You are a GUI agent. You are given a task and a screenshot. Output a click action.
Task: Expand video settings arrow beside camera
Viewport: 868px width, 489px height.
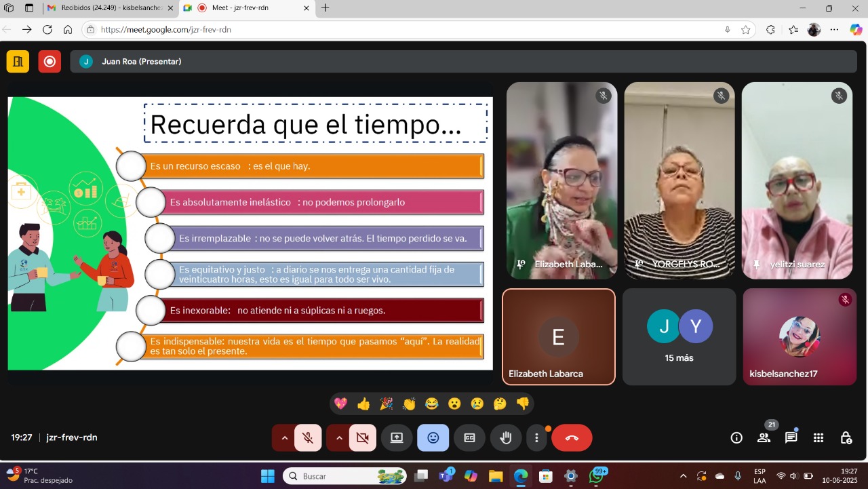(x=339, y=438)
